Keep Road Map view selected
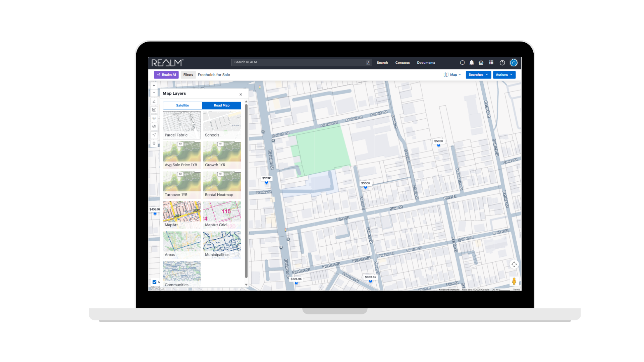The image size is (644, 362). 222,105
